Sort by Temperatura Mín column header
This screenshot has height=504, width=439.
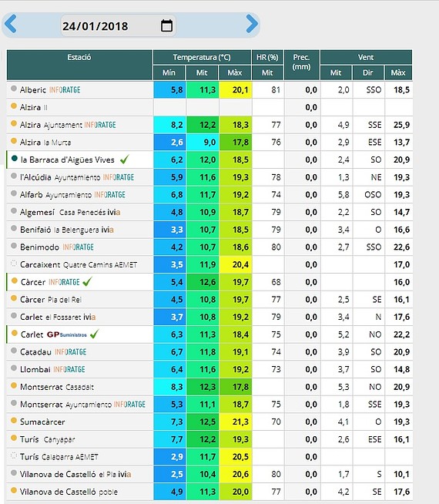(x=169, y=72)
